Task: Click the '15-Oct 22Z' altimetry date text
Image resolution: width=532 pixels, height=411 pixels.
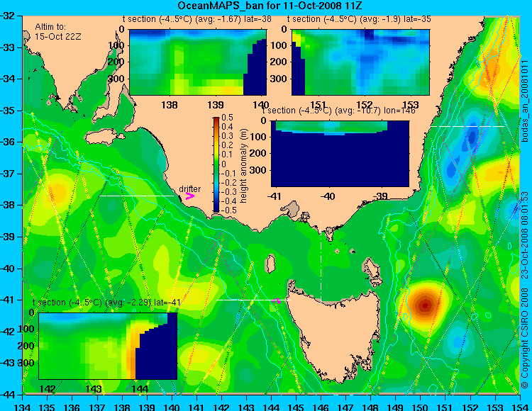Action: click(58, 37)
